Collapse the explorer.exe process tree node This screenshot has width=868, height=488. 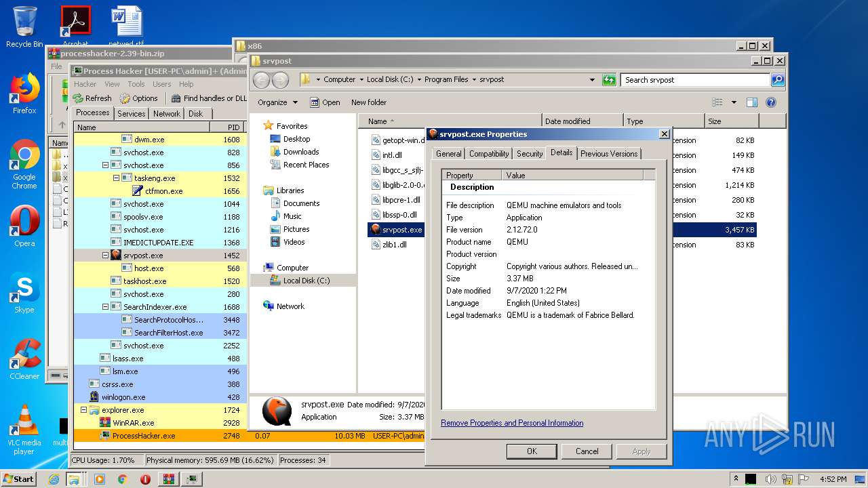83,410
